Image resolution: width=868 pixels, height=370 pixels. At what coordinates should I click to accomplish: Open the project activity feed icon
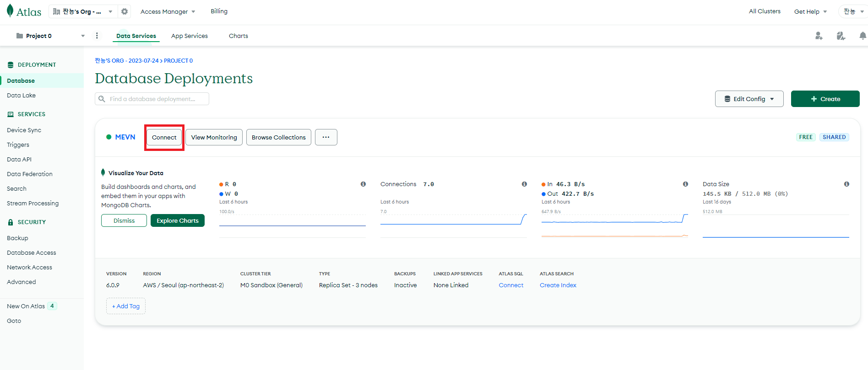click(x=841, y=36)
